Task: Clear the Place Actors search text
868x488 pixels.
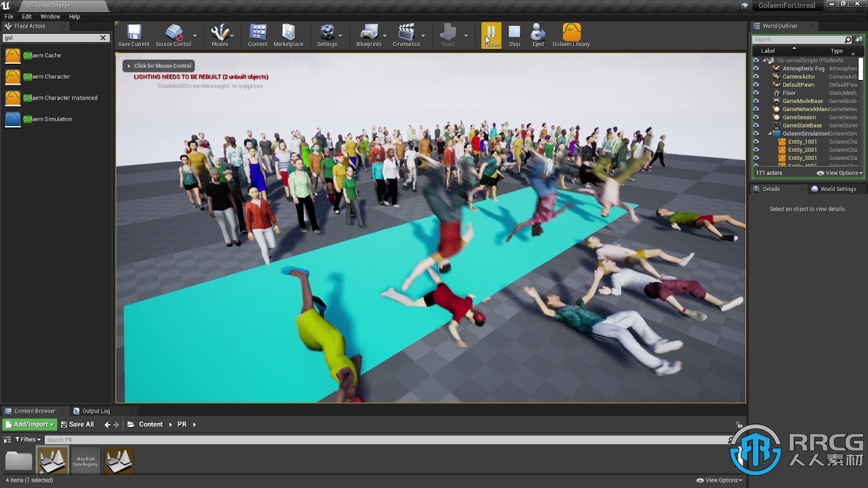Action: tap(103, 38)
